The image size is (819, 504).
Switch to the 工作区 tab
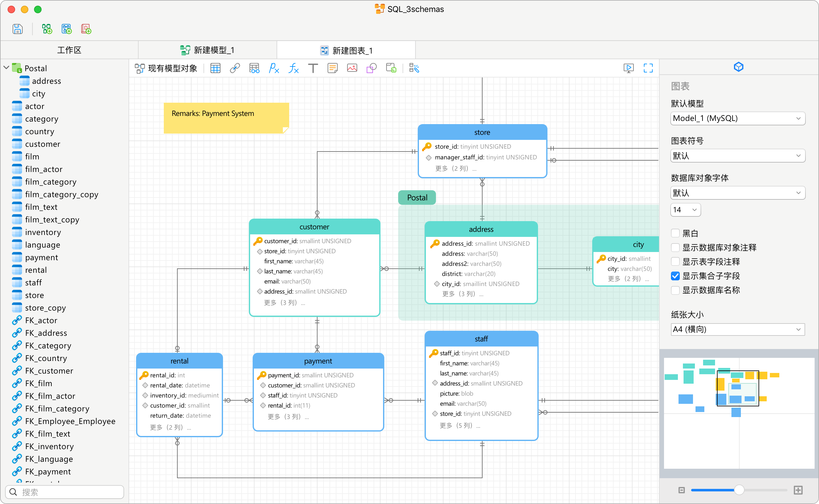coord(69,50)
